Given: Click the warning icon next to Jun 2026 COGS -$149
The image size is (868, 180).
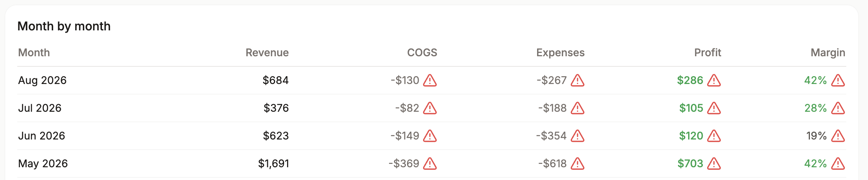Looking at the screenshot, I should (x=430, y=136).
